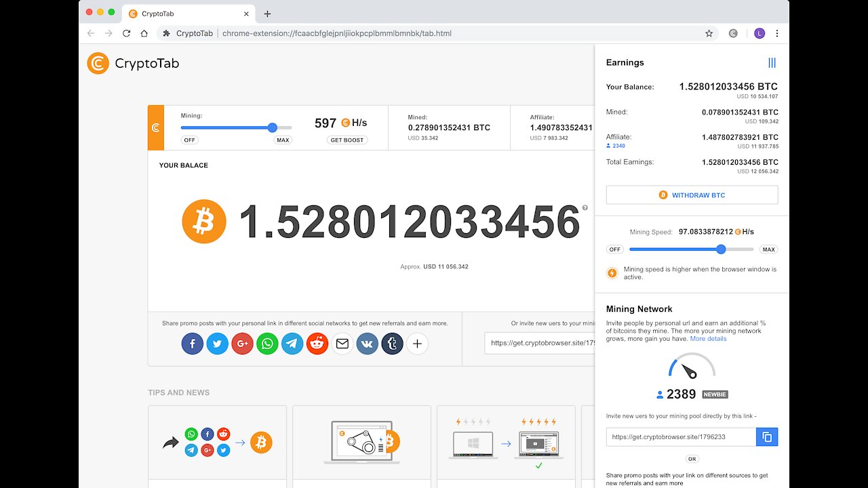This screenshot has width=868, height=488.
Task: Open Chrome three-dot menu
Action: pyautogui.click(x=777, y=33)
